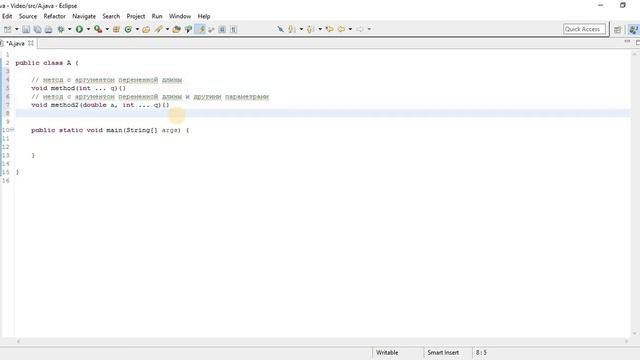The width and height of the screenshot is (640, 360).
Task: Open the Window menu
Action: [x=180, y=16]
